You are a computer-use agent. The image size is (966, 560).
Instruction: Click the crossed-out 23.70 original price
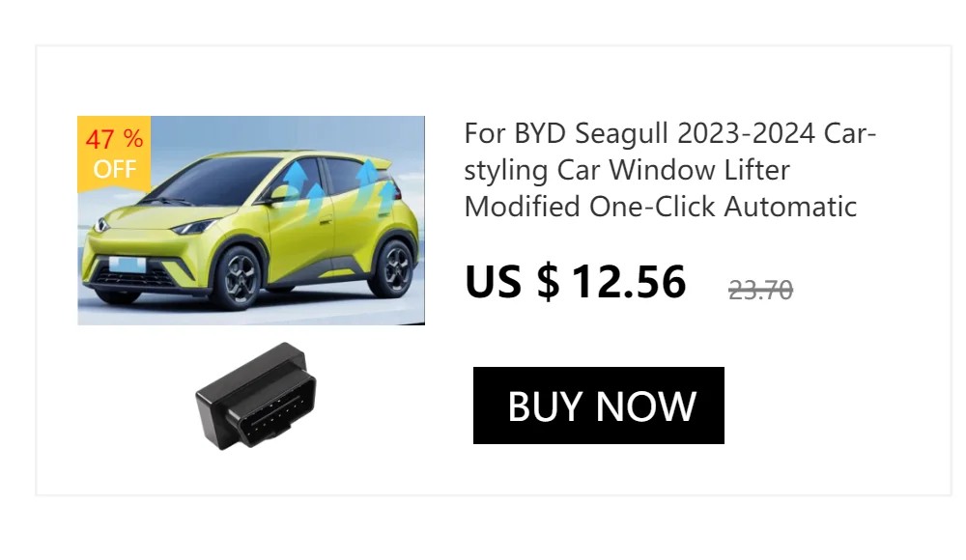(760, 290)
